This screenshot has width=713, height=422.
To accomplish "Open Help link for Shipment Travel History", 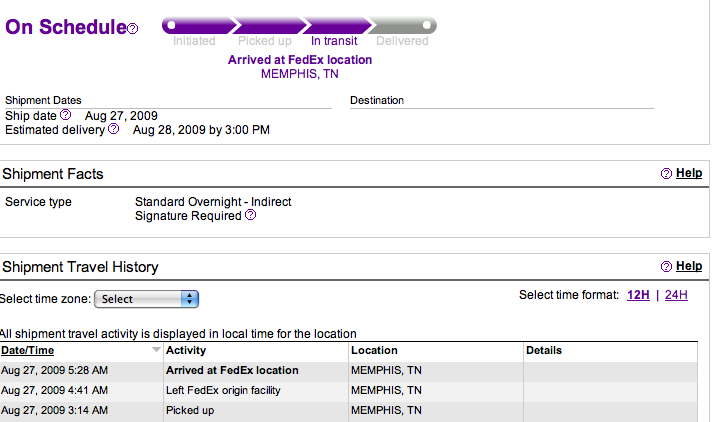I will 689,266.
